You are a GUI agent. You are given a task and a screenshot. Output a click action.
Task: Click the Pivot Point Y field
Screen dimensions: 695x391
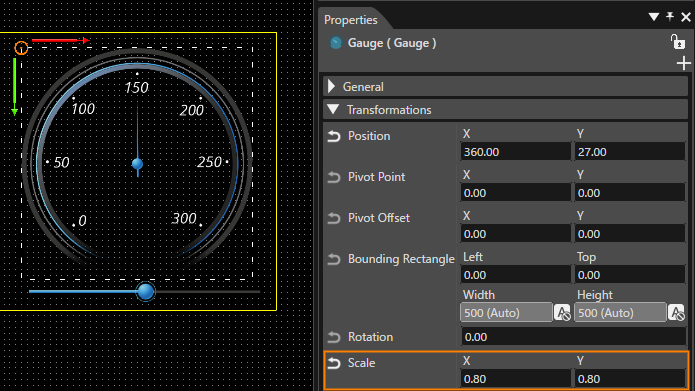click(x=629, y=193)
